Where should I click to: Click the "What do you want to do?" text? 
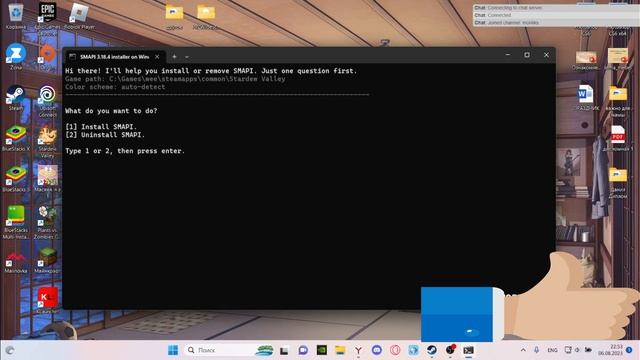point(111,111)
